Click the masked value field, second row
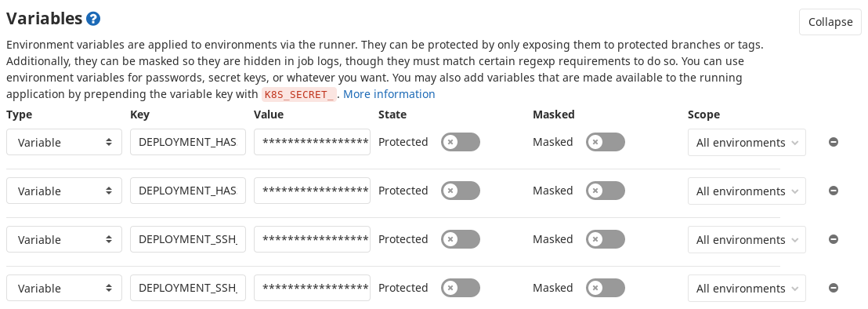This screenshot has width=868, height=309. pyautogui.click(x=313, y=191)
